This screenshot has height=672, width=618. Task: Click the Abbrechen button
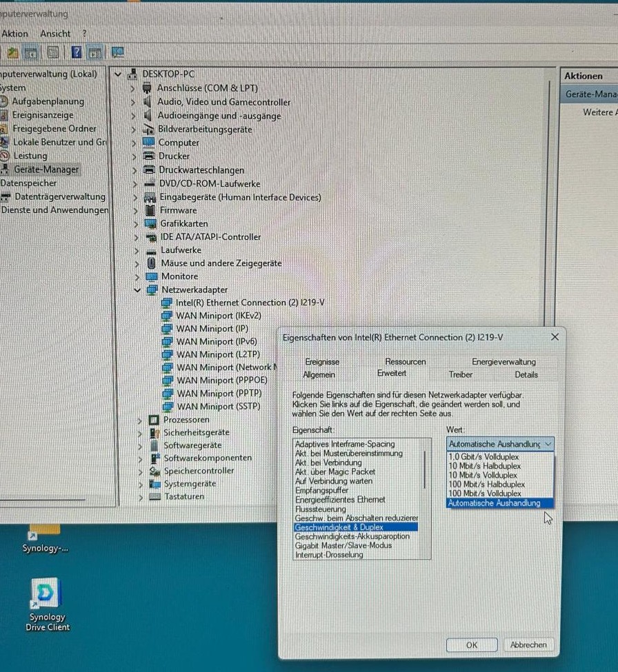[528, 644]
